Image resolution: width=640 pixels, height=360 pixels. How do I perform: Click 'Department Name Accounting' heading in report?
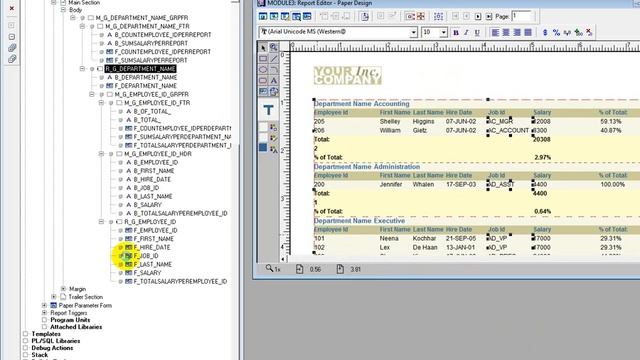pos(362,104)
